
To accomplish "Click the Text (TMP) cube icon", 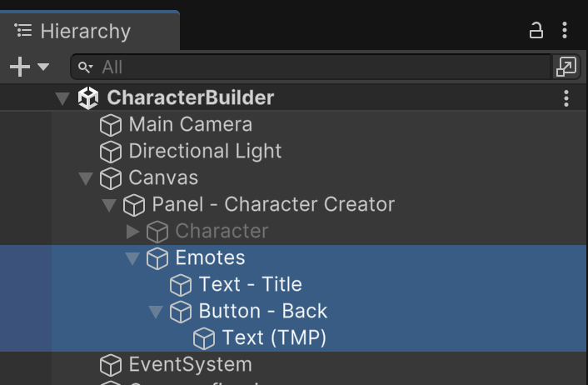I will pos(204,338).
